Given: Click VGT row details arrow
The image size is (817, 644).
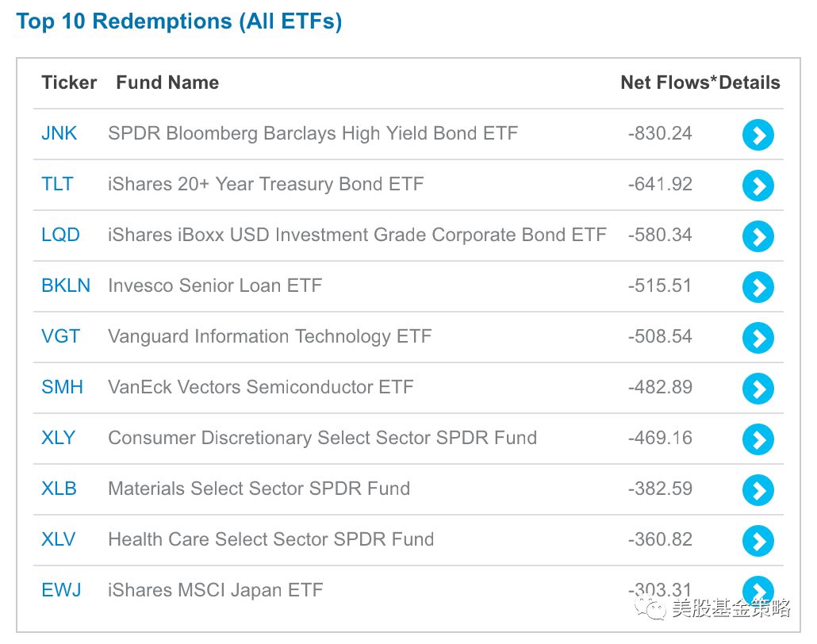Looking at the screenshot, I should tap(758, 338).
